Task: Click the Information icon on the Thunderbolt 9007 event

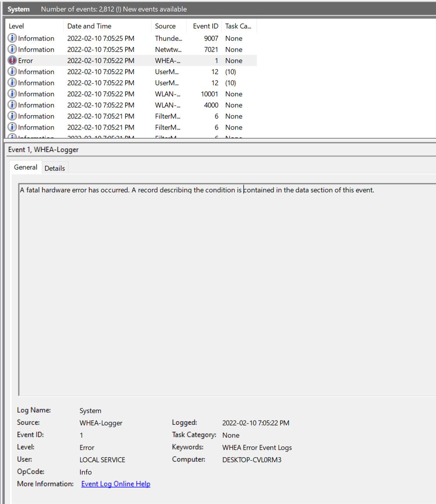Action: [x=12, y=38]
